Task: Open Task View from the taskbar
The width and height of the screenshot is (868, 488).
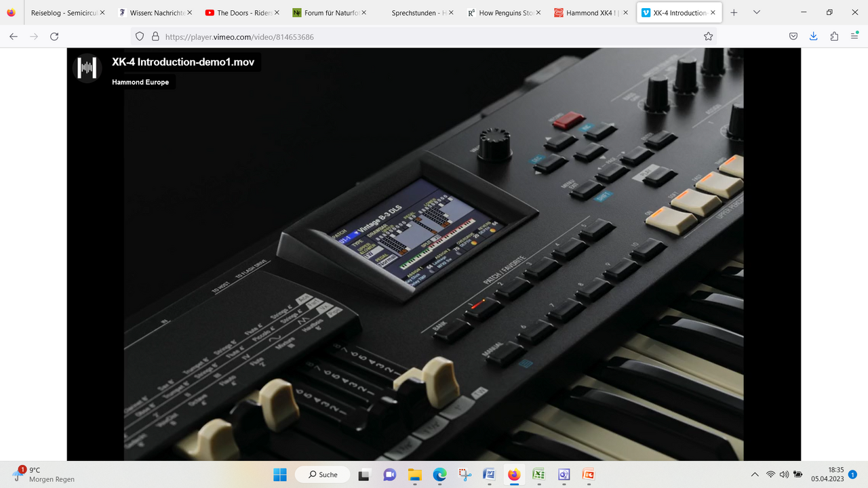Action: (x=365, y=474)
